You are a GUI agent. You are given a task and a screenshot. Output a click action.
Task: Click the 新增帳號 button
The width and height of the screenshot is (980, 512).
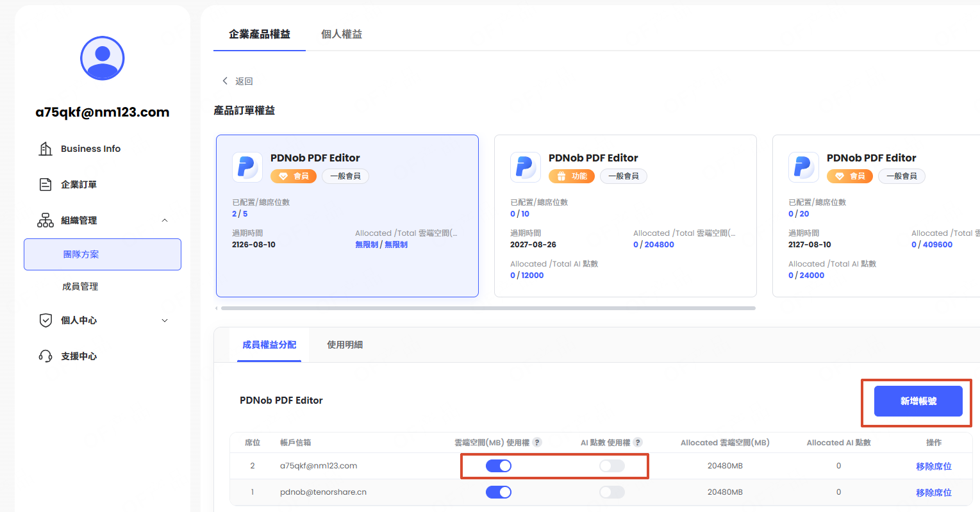pos(918,401)
